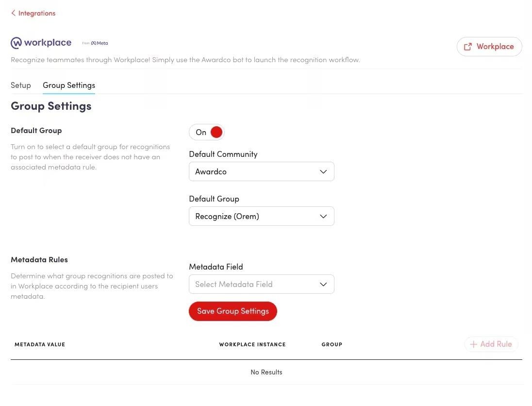
Task: Click the No Results table row
Action: click(266, 372)
